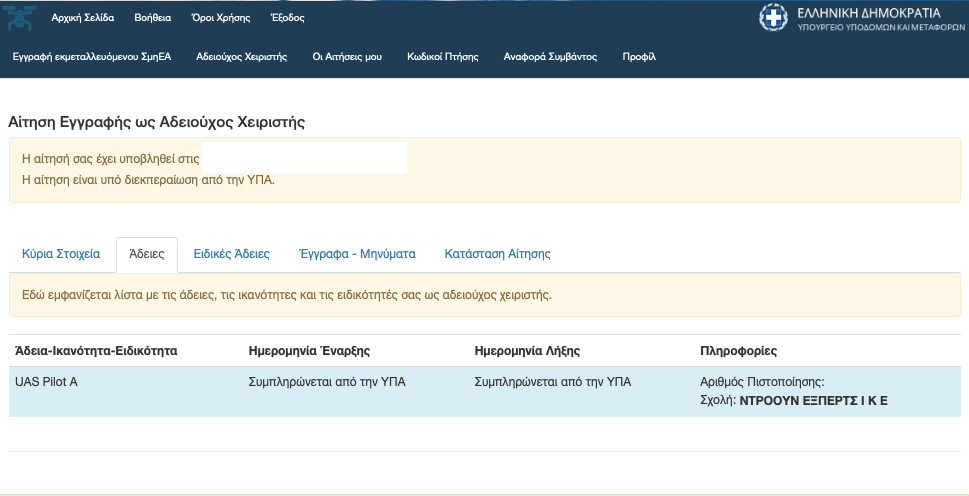The width and height of the screenshot is (969, 496).
Task: Switch to Ειδικές Άδειες tab
Action: [232, 254]
